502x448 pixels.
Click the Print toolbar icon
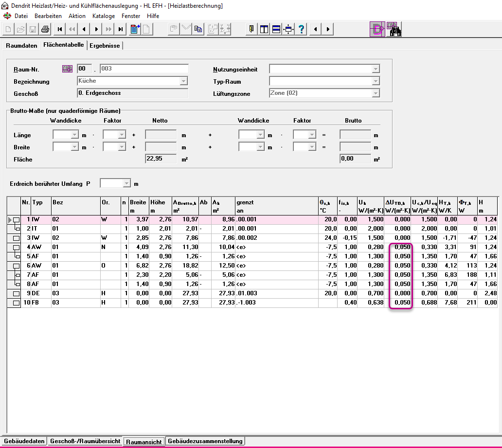coord(45,30)
